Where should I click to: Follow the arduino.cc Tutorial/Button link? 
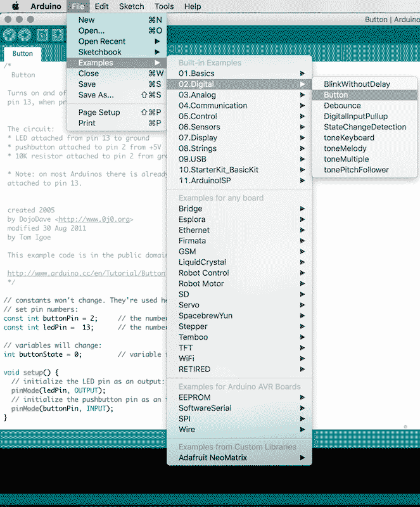(86, 273)
